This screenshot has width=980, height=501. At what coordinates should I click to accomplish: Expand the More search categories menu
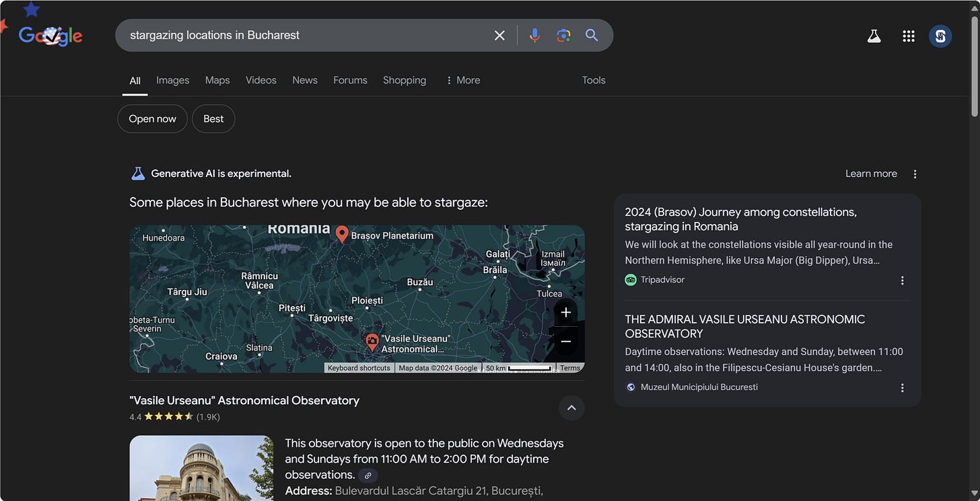pyautogui.click(x=462, y=80)
